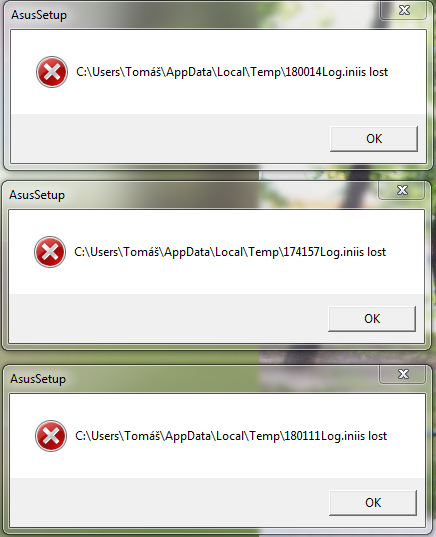This screenshot has height=537, width=436.
Task: Confirm the 174157Log.ini lost message with OK
Action: click(372, 319)
